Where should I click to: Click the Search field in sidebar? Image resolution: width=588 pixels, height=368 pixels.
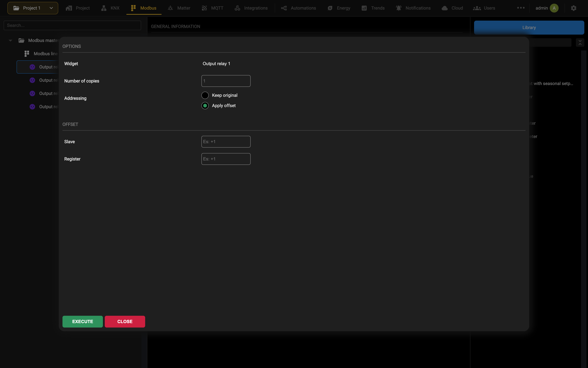pyautogui.click(x=72, y=25)
